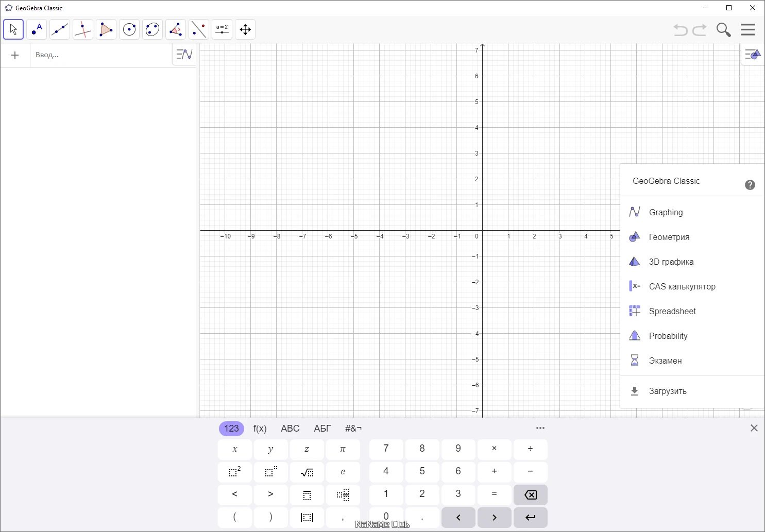The width and height of the screenshot is (765, 532).
Task: Select the Ellipse tool
Action: (x=152, y=29)
